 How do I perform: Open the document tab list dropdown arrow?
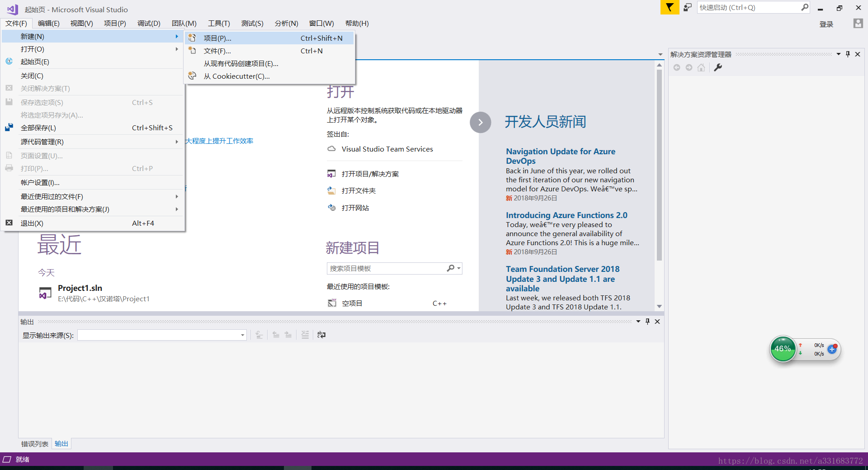660,55
